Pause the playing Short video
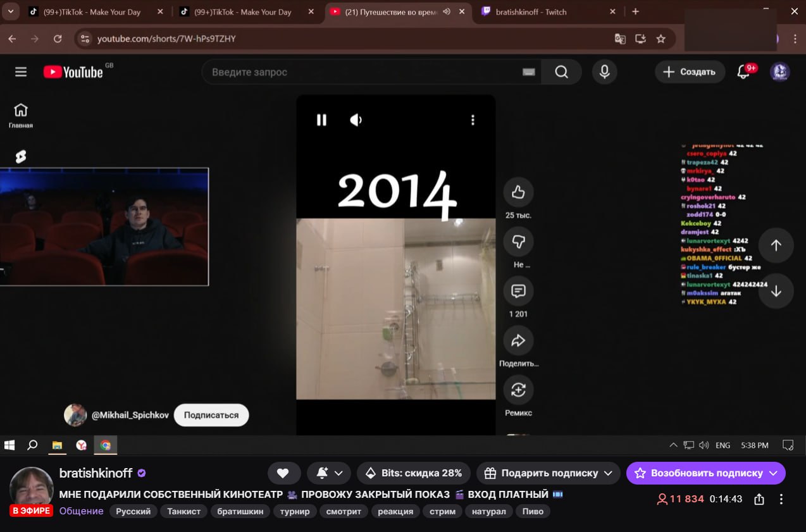Viewport: 806px width, 532px height. [x=321, y=120]
